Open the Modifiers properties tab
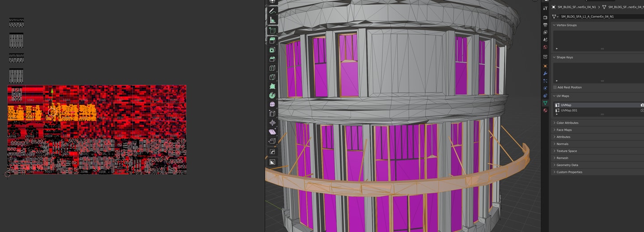Image resolution: width=644 pixels, height=232 pixels. tap(545, 73)
